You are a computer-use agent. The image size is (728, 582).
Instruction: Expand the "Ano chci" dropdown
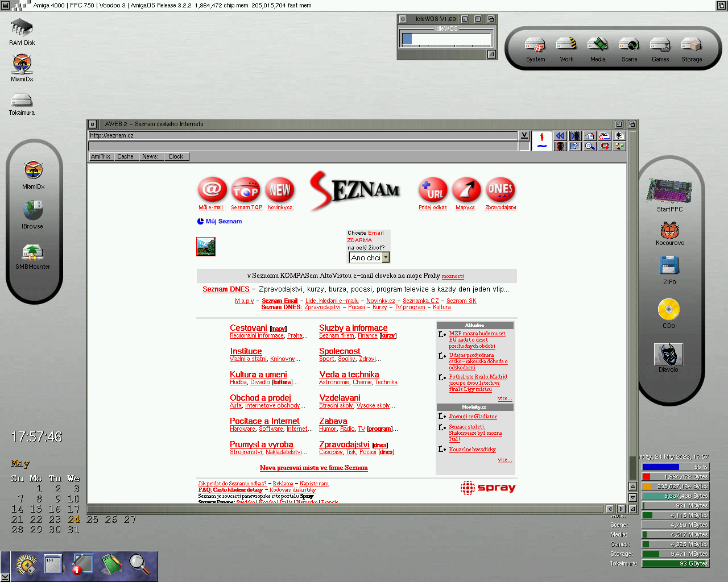click(386, 257)
